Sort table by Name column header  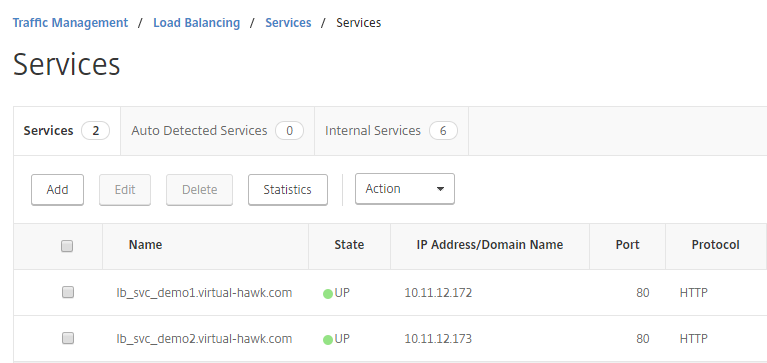(x=145, y=245)
